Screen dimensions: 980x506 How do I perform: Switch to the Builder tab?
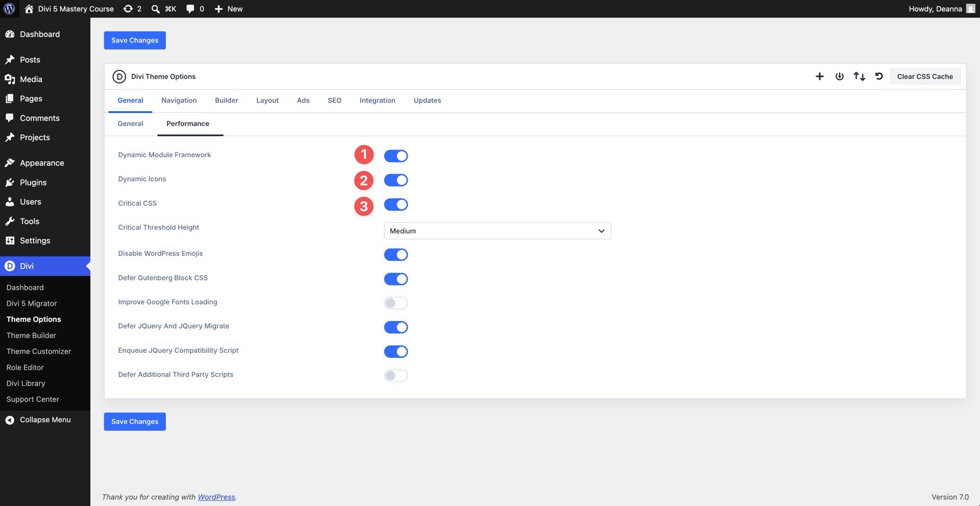[227, 100]
